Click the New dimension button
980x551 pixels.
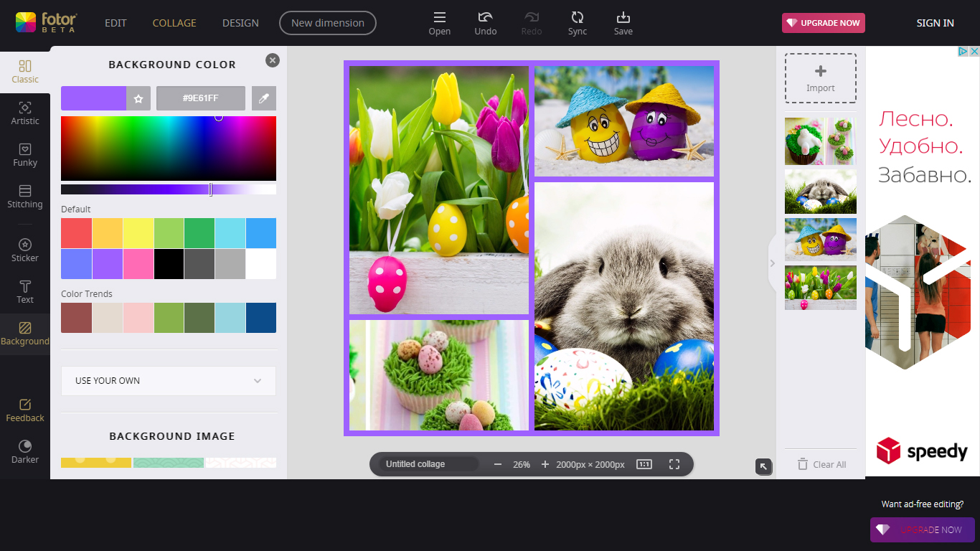coord(327,23)
